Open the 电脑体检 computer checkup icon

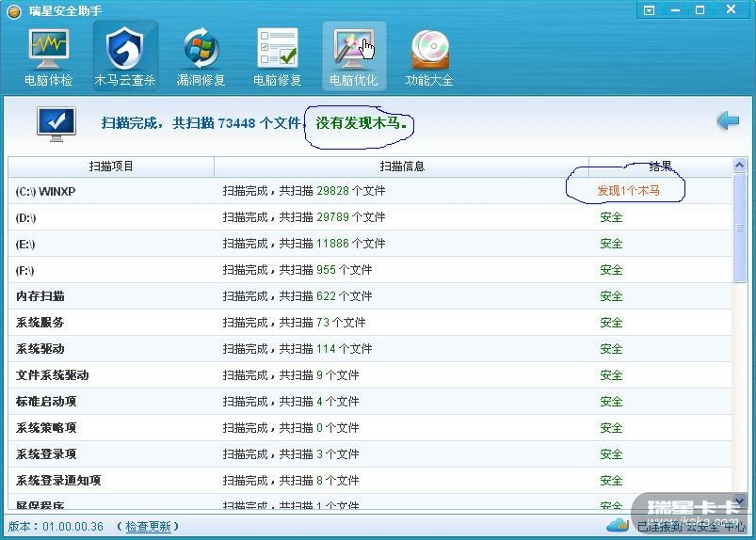point(48,56)
